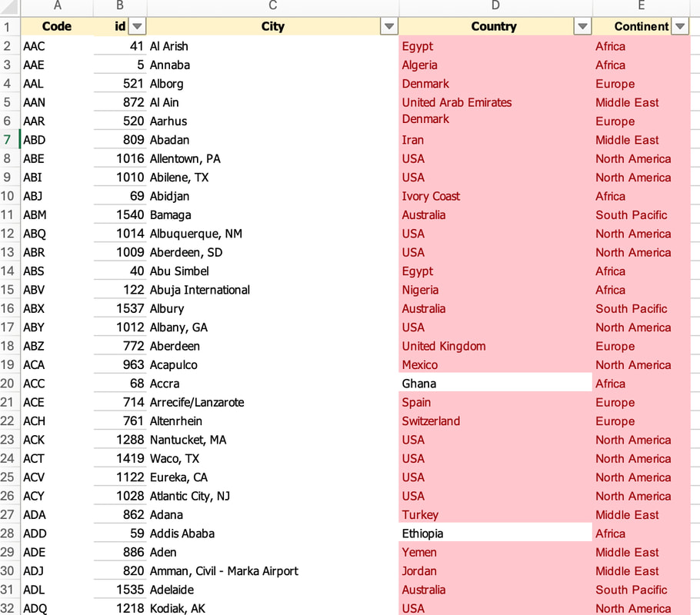Select column A header
The width and height of the screenshot is (700, 615).
coord(57,6)
